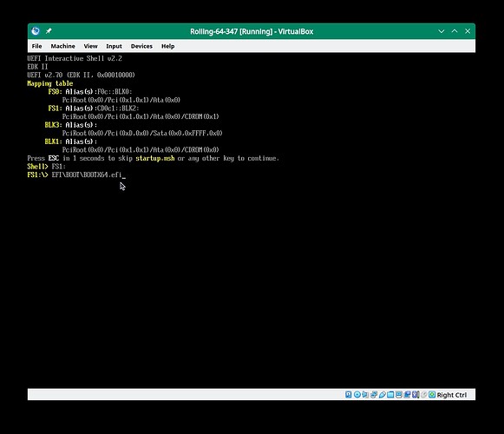The height and width of the screenshot is (434, 504).
Task: Maximize the VirtualBox window
Action: click(455, 31)
